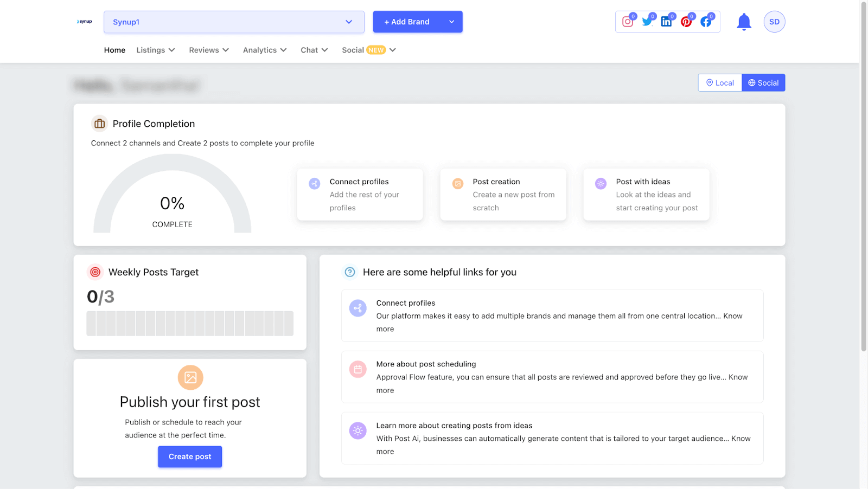The image size is (868, 489).
Task: Open the More about post scheduling link card
Action: coord(552,377)
